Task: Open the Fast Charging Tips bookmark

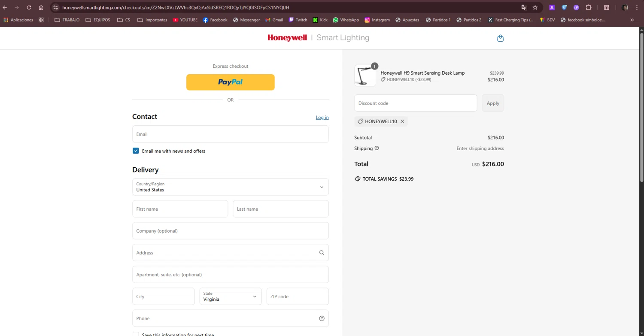Action: [510, 20]
